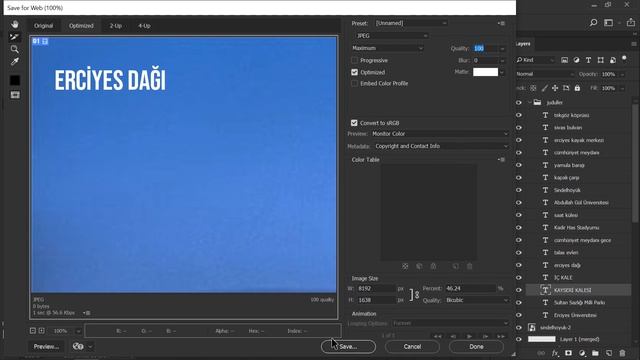Screen dimensions: 640x360
Task: Open the Preview Monitor Color dropdown
Action: tap(440, 134)
